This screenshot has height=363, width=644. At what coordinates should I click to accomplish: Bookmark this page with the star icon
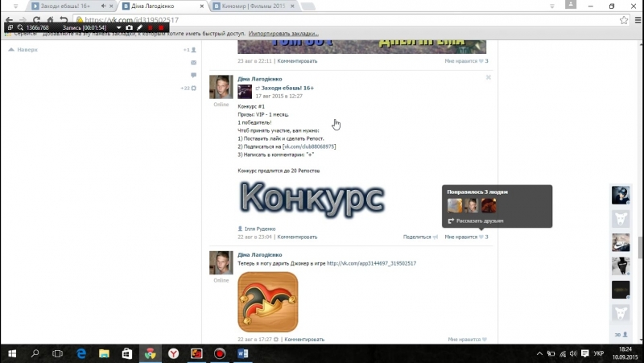[623, 19]
